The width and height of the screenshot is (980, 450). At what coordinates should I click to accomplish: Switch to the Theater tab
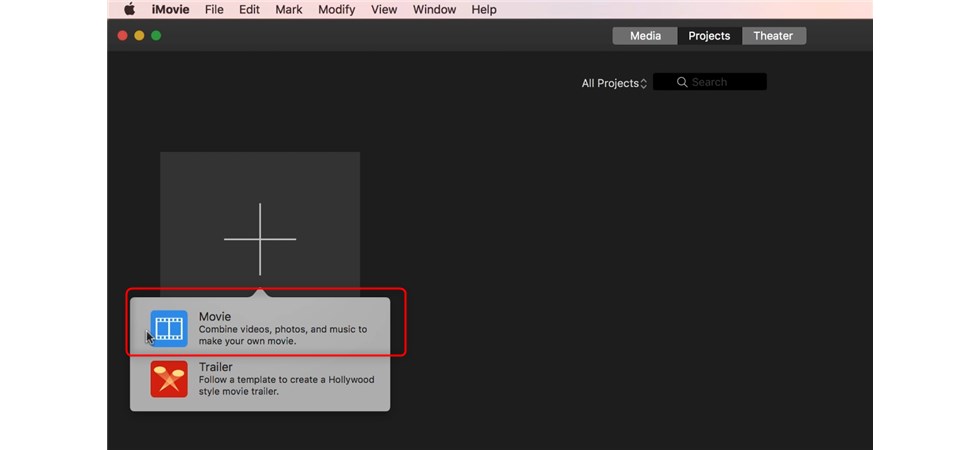774,36
